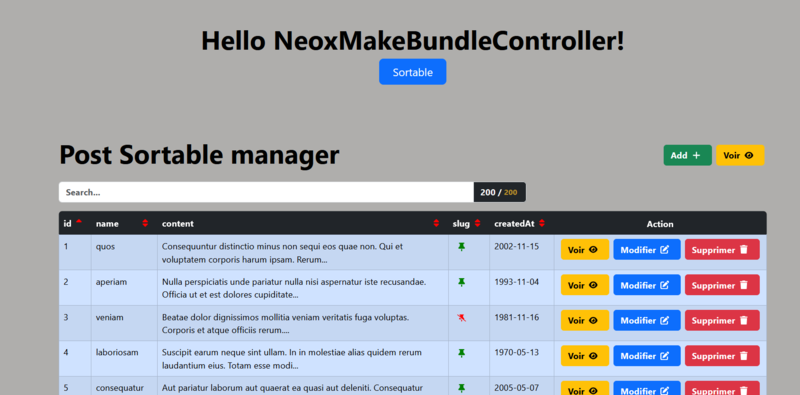Edit the laboriosam row via Modifier

pyautogui.click(x=647, y=356)
